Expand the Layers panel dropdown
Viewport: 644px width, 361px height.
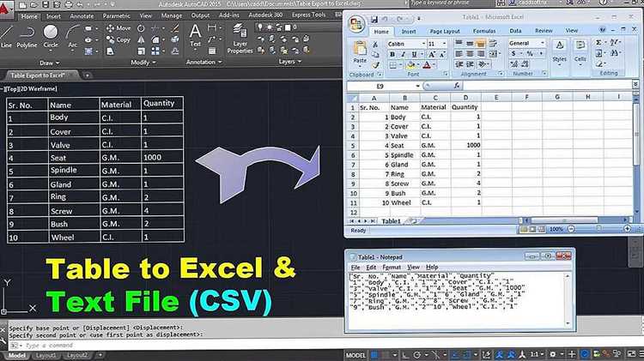(290, 62)
